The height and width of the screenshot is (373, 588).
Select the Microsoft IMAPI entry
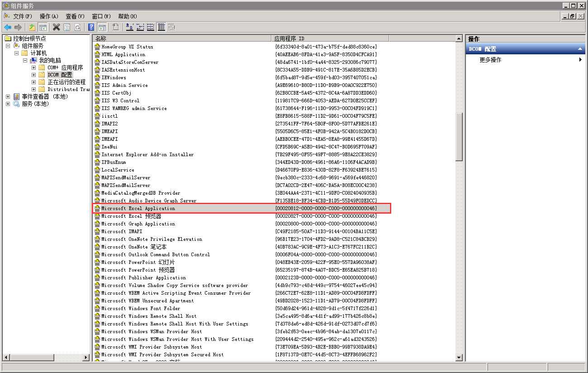point(122,231)
